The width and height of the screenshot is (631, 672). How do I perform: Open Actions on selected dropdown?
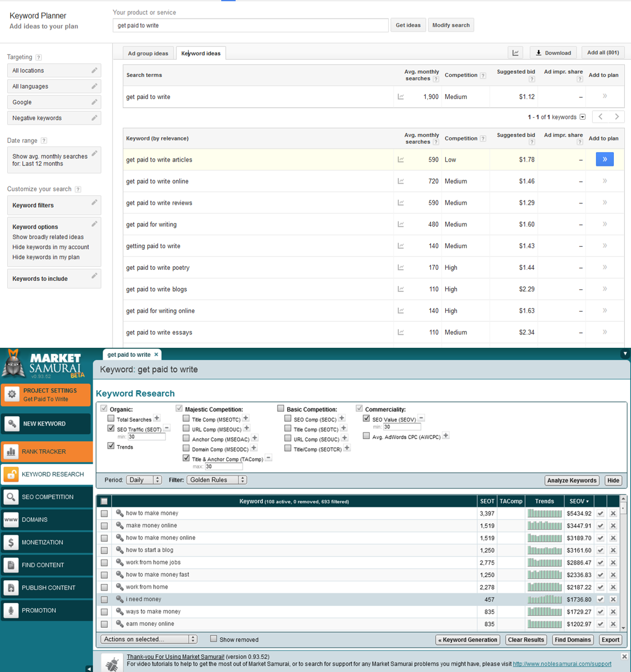pyautogui.click(x=149, y=639)
